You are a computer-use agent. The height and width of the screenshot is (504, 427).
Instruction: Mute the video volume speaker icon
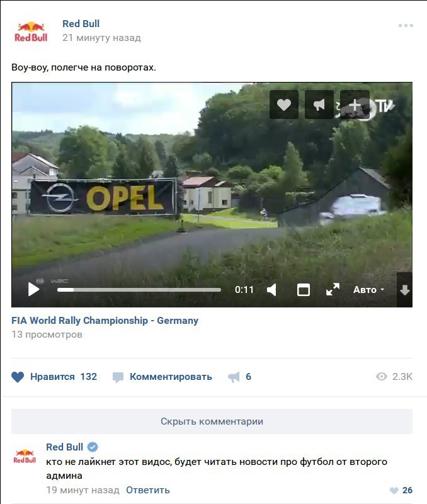click(x=272, y=290)
